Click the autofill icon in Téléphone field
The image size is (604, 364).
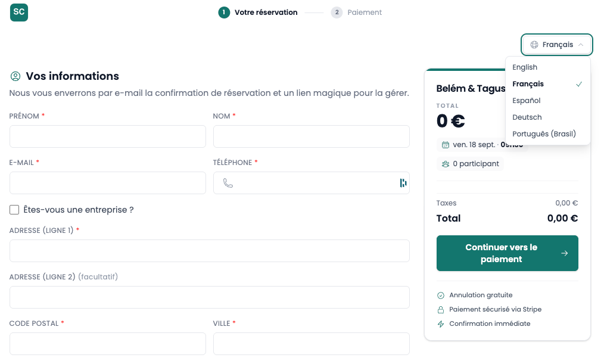[403, 183]
